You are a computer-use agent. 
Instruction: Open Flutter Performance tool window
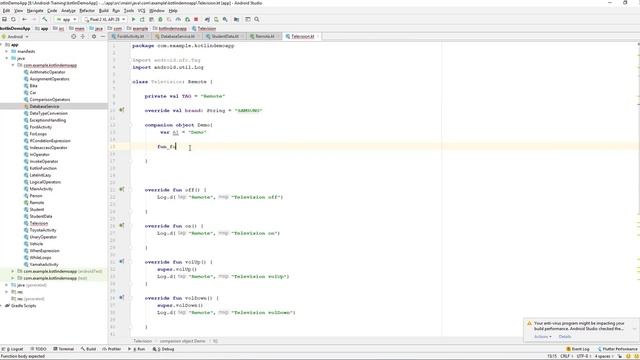pyautogui.click(x=618, y=349)
